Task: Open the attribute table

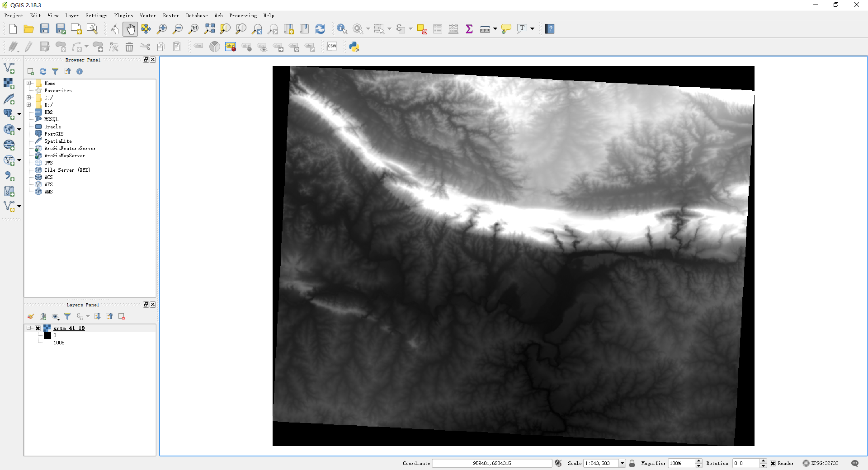Action: click(x=438, y=29)
